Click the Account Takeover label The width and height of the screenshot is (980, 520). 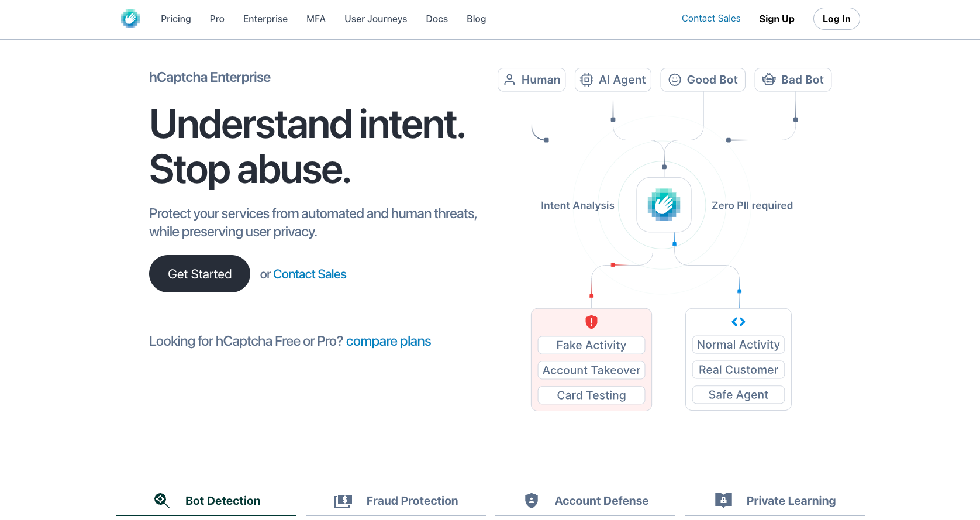[591, 370]
